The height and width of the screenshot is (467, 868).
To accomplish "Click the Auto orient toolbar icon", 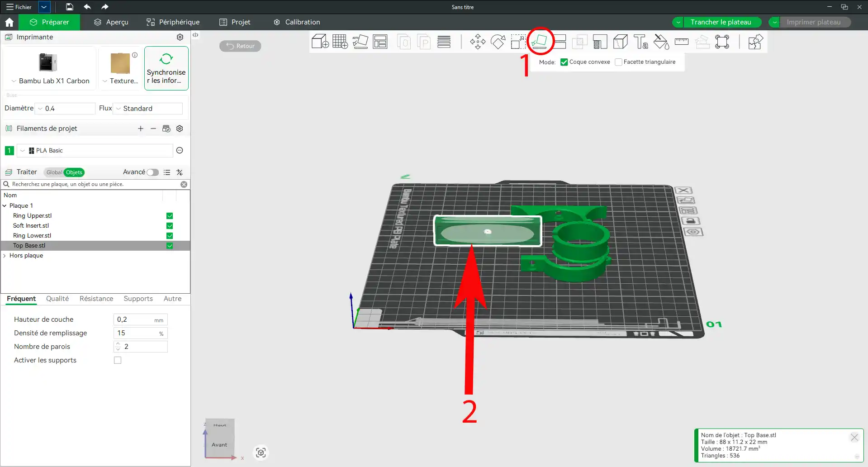I will coord(360,42).
